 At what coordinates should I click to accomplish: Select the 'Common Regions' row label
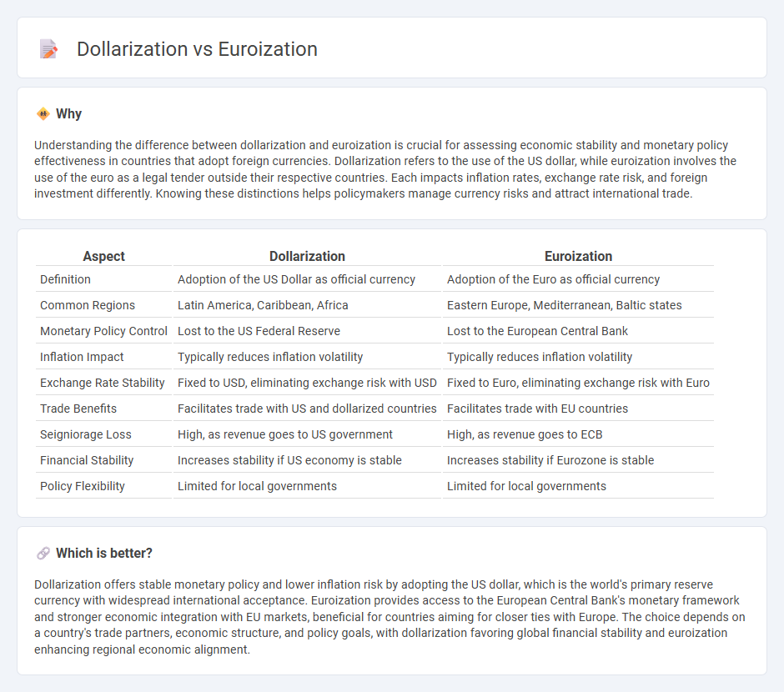88,305
